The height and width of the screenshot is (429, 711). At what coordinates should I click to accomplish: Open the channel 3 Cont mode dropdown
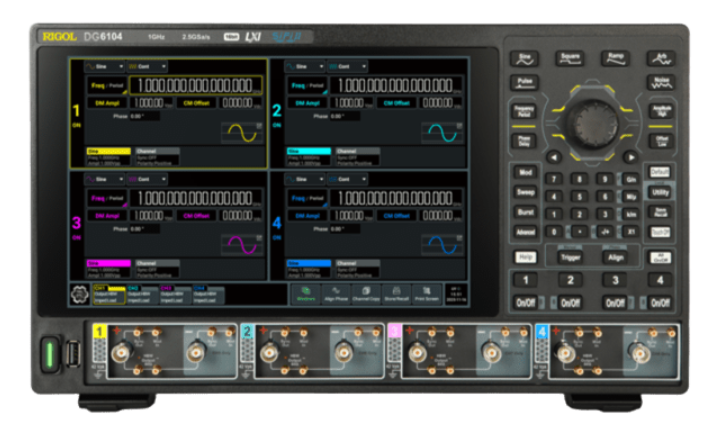tap(147, 180)
